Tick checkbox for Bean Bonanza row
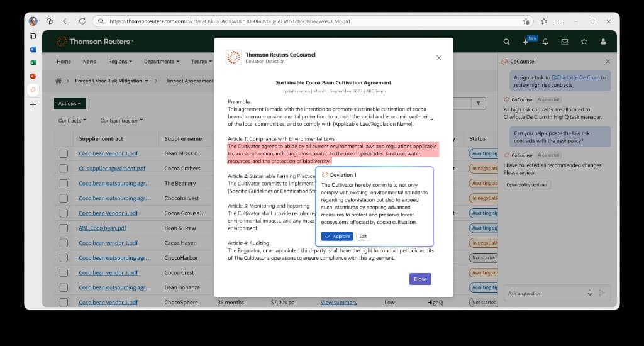Image resolution: width=644 pixels, height=346 pixels. tap(64, 287)
